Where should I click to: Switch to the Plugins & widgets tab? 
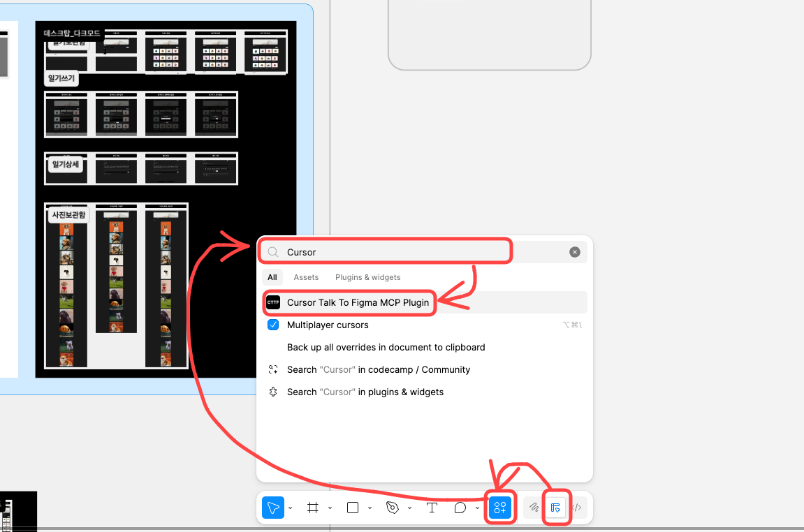point(367,277)
